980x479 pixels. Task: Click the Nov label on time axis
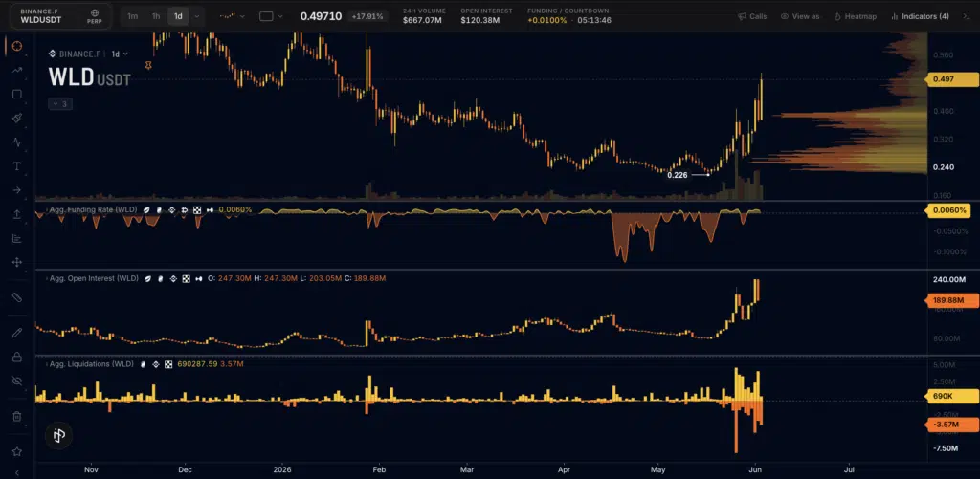pos(91,468)
